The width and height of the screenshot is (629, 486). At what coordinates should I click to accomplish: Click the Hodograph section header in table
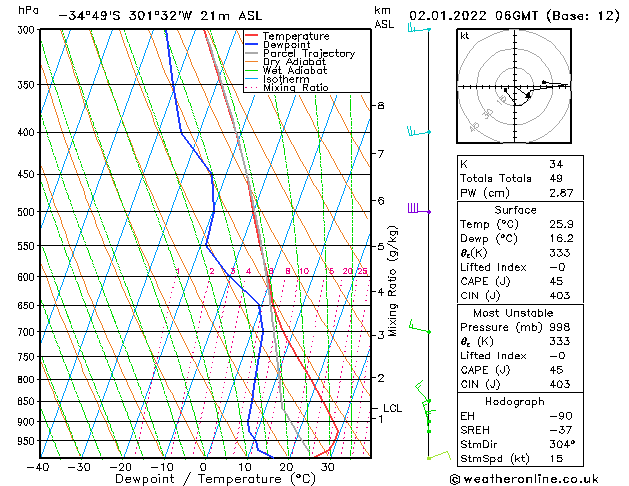(x=515, y=402)
